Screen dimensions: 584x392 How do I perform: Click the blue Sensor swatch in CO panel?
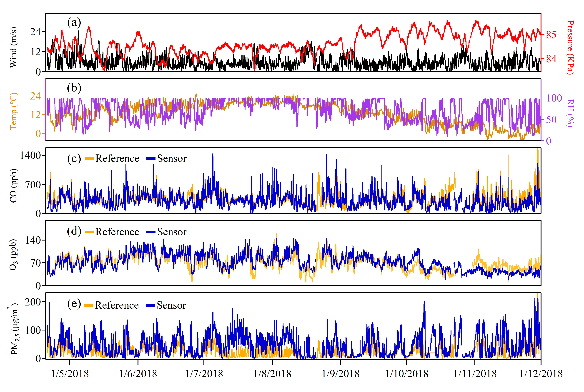click(151, 159)
